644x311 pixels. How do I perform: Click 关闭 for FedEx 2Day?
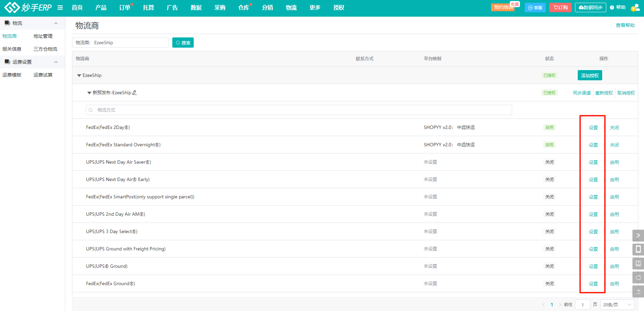[614, 128]
